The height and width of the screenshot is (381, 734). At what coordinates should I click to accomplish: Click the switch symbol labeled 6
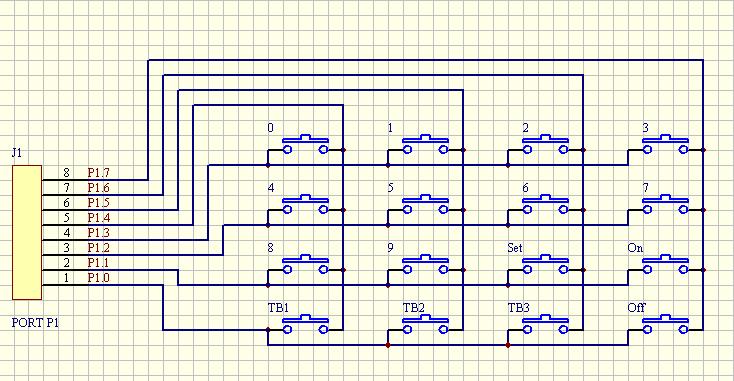(x=545, y=204)
